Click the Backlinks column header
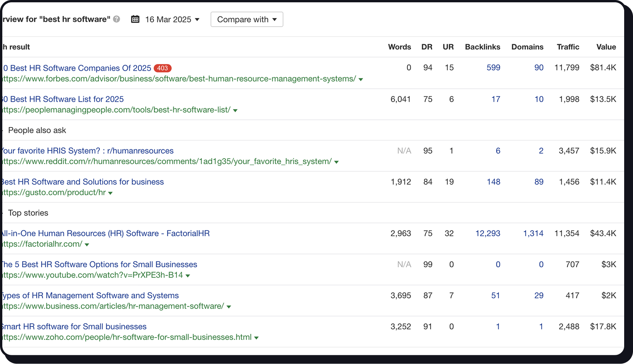This screenshot has height=364, width=633. [x=482, y=47]
